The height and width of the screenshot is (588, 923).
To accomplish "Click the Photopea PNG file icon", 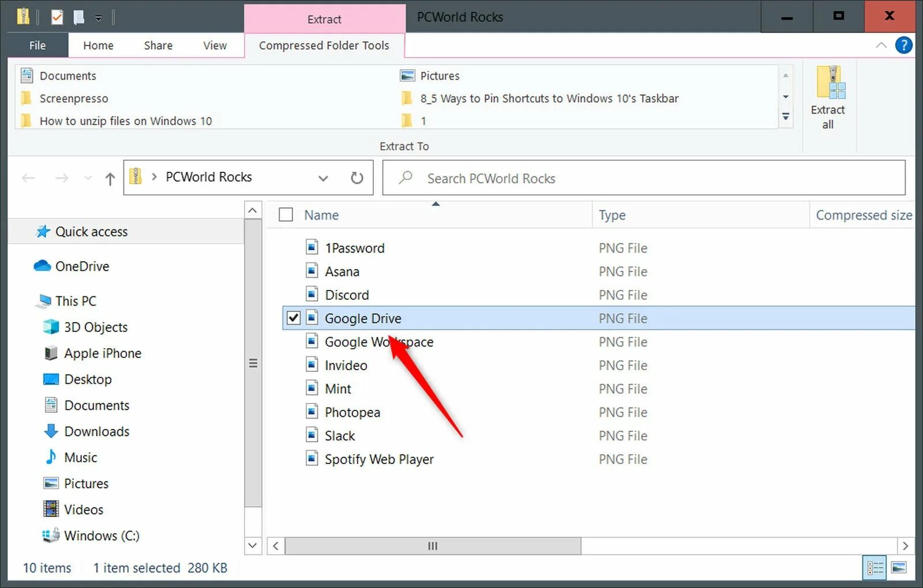I will pos(312,412).
